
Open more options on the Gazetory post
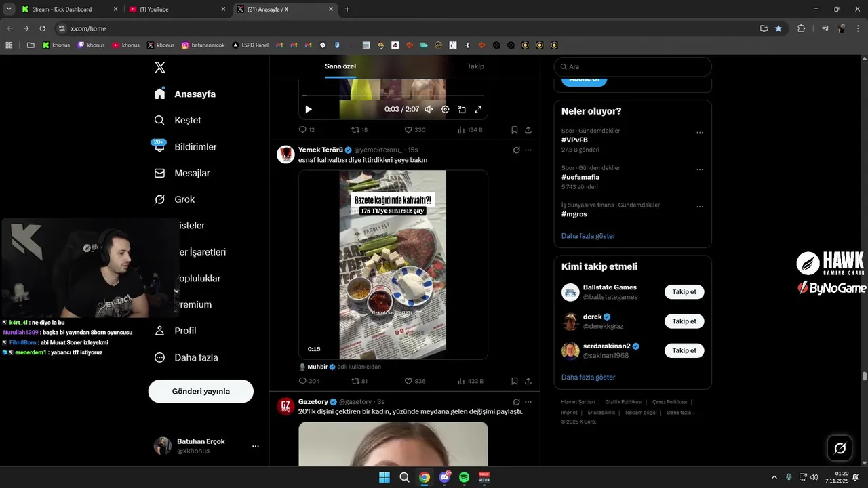pyautogui.click(x=528, y=401)
